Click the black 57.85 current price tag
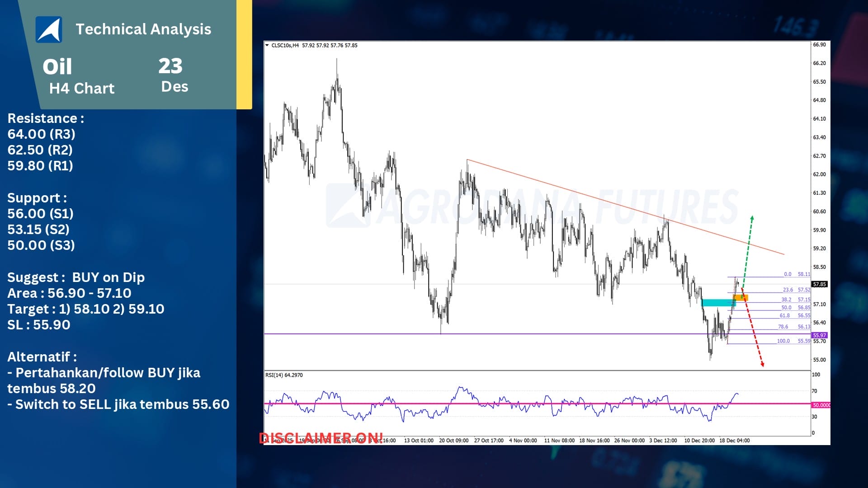Image resolution: width=868 pixels, height=488 pixels. click(x=819, y=284)
